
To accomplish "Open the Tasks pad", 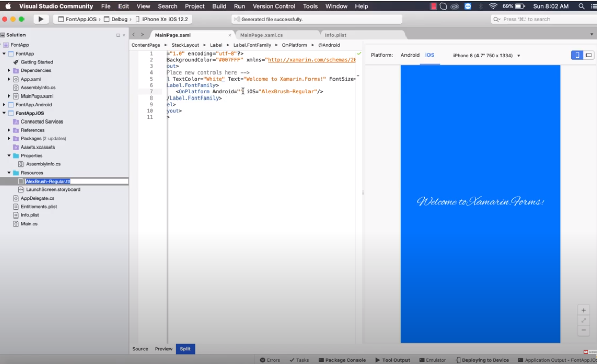I will point(299,360).
